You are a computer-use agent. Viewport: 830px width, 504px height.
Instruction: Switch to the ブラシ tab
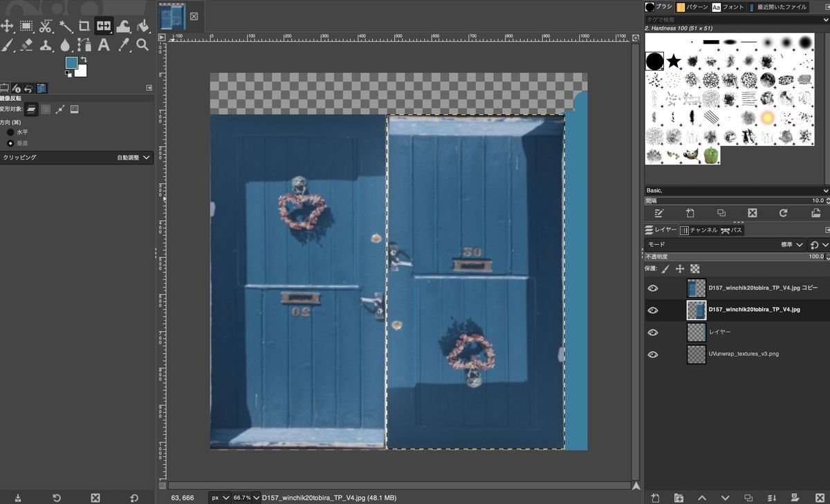pyautogui.click(x=658, y=7)
